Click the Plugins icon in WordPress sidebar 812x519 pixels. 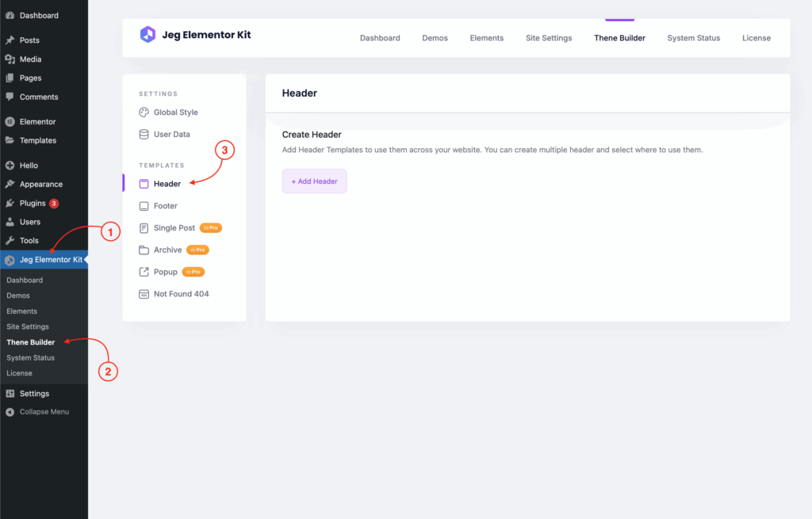[x=10, y=204]
